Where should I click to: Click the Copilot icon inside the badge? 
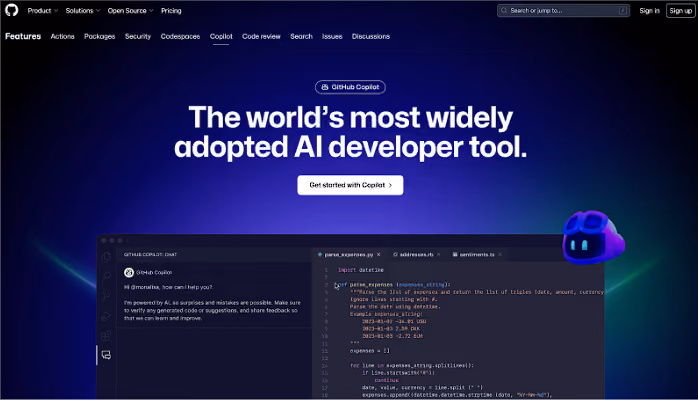pyautogui.click(x=325, y=87)
